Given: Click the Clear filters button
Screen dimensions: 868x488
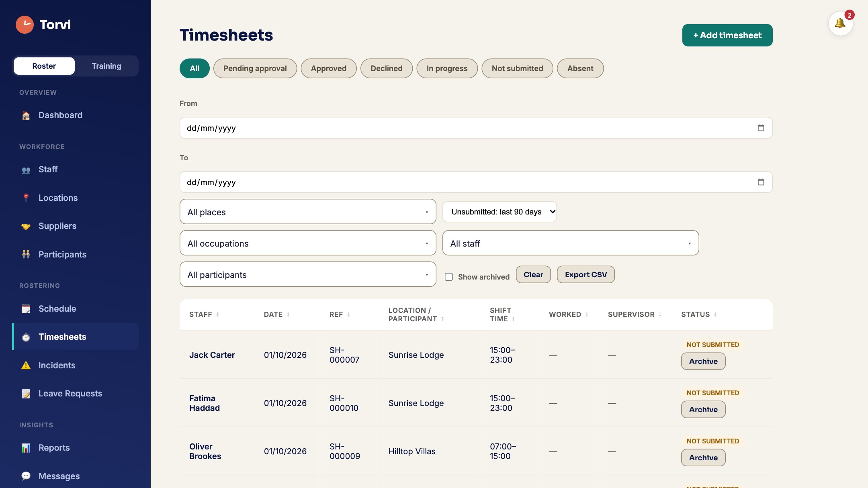Looking at the screenshot, I should point(533,275).
